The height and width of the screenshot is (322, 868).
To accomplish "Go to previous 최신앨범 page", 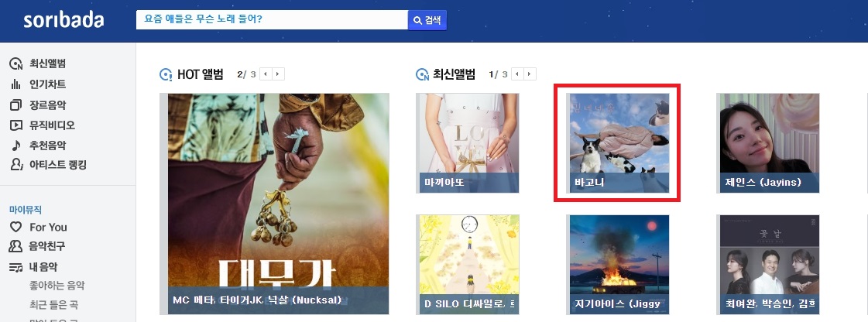I will click(517, 74).
